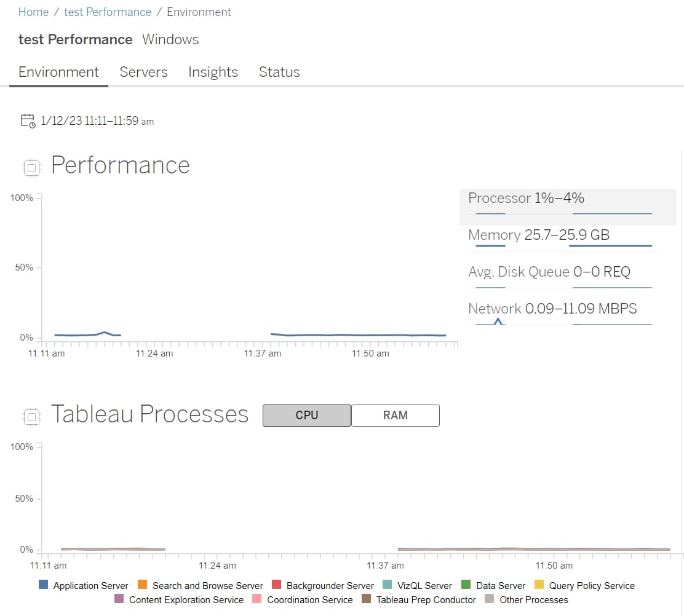Open the Servers tab
The image size is (684, 616).
143,72
